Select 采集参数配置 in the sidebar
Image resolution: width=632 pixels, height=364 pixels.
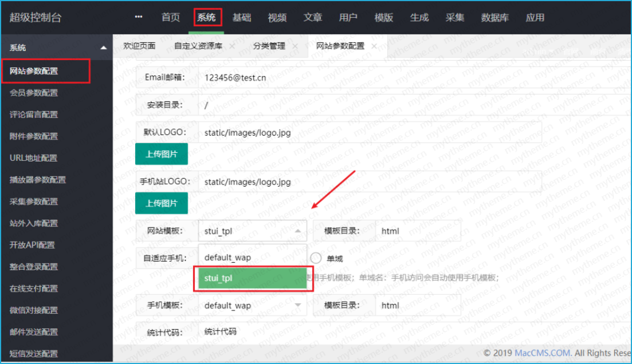[34, 201]
